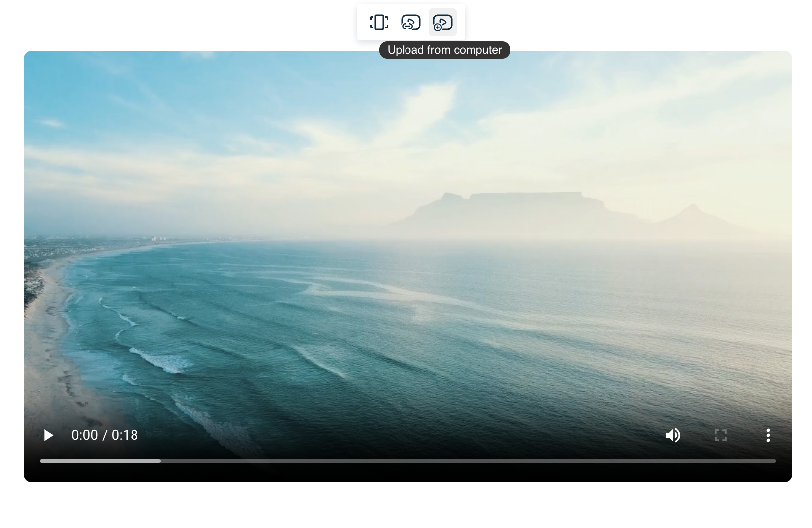Screen dimensions: 812x528
Task: Seek to the middle of the progress bar
Action: [408, 461]
